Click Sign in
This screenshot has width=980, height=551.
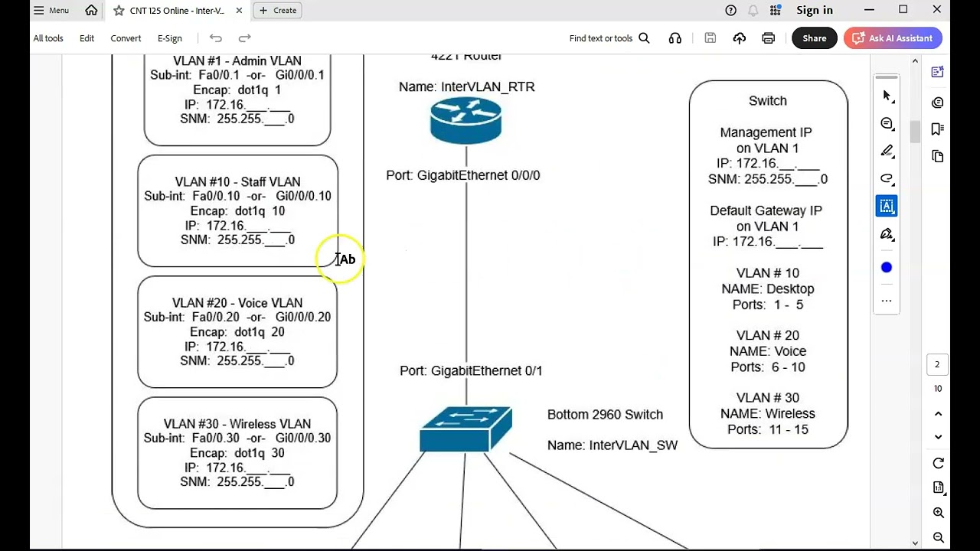(815, 11)
